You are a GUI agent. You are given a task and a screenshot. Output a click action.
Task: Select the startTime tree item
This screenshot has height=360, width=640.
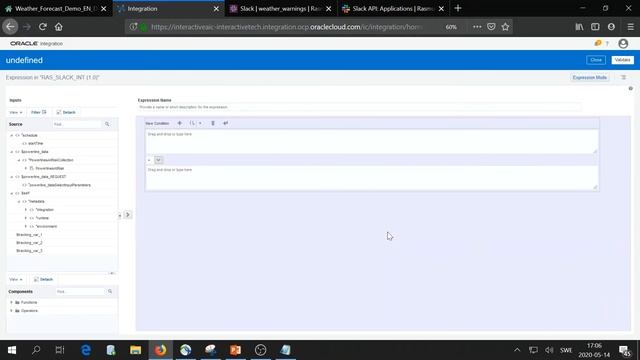36,143
